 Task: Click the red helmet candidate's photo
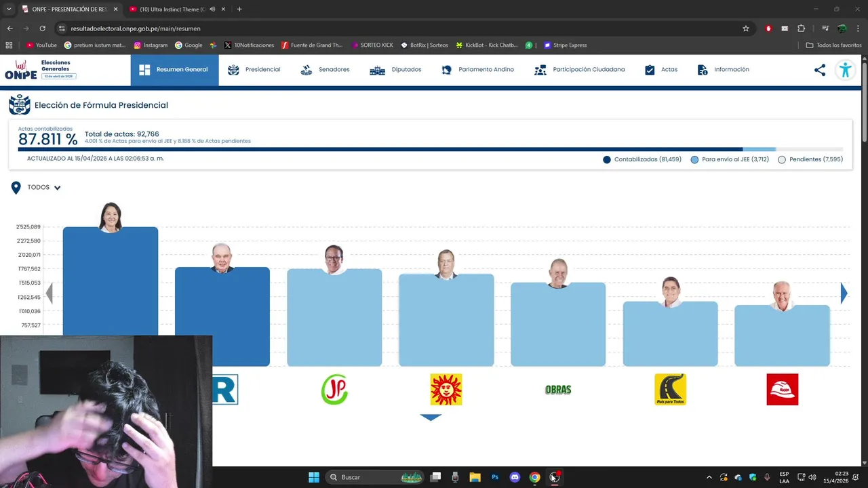(x=783, y=296)
